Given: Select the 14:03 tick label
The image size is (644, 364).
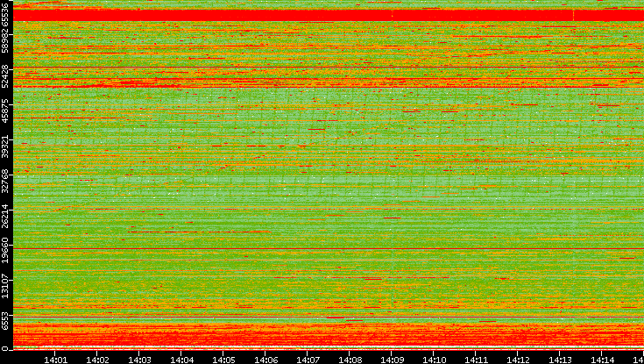Looking at the screenshot, I should point(139,360).
